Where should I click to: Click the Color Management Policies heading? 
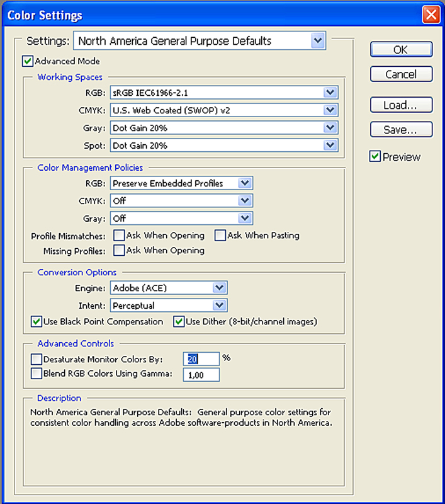tap(90, 168)
